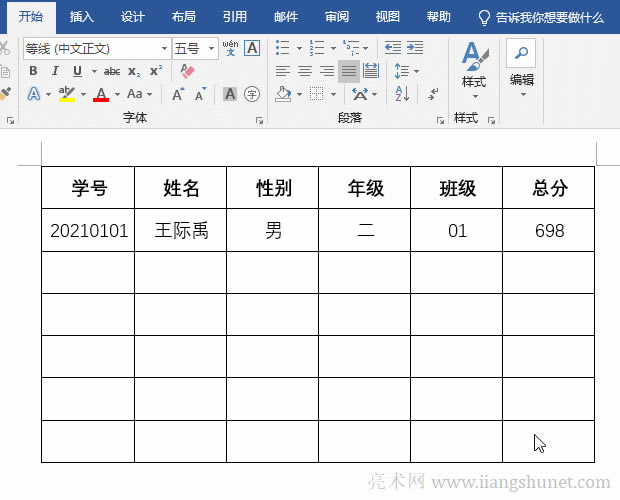Viewport: 620px width, 500px height.
Task: Toggle underline formatting
Action: pyautogui.click(x=78, y=71)
